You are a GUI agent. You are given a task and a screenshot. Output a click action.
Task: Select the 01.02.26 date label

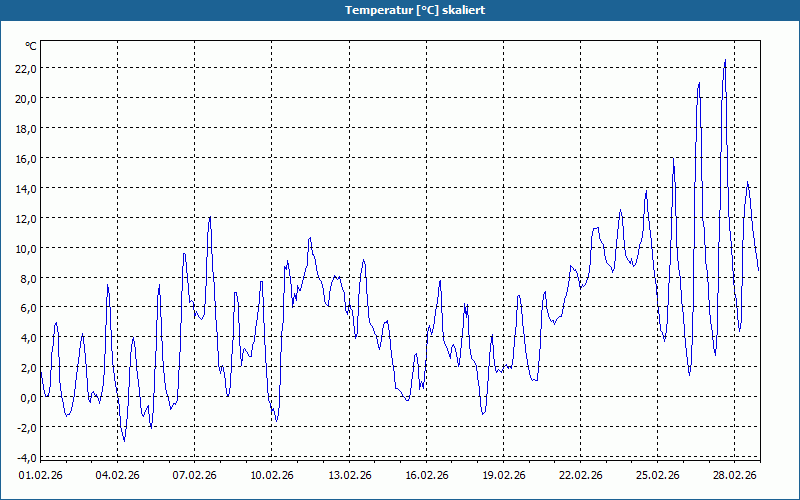40,476
